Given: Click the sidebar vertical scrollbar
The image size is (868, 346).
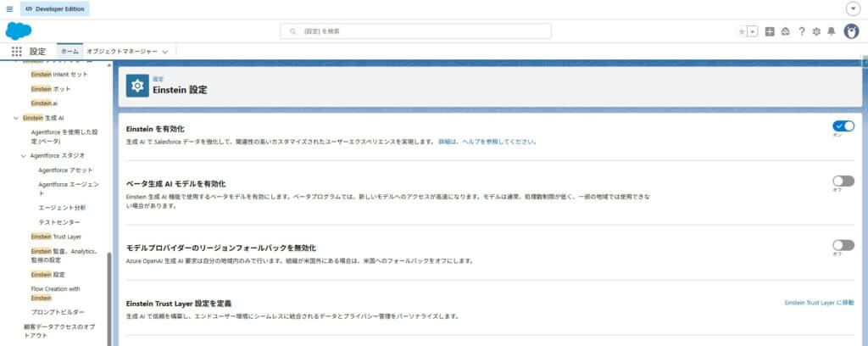Looking at the screenshot, I should tap(109, 299).
